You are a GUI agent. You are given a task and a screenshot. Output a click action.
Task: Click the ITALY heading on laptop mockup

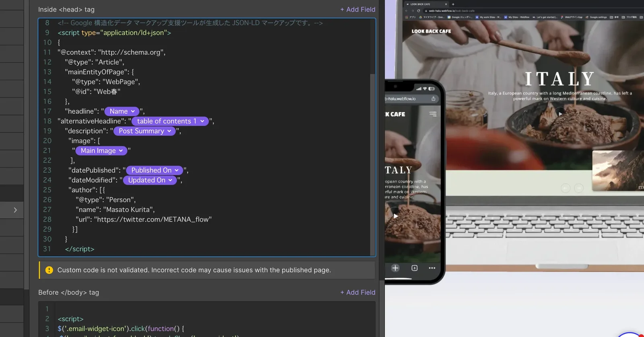pos(560,79)
